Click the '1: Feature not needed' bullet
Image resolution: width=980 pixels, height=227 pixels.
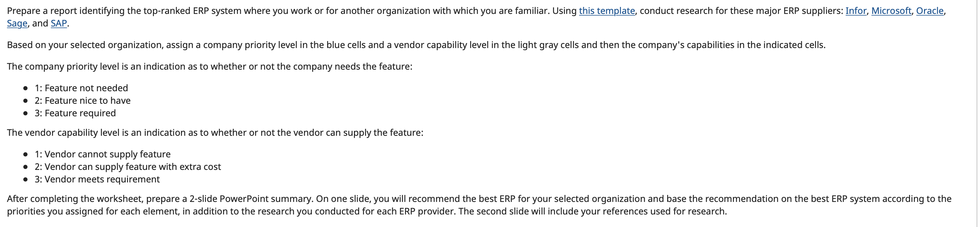pyautogui.click(x=81, y=88)
